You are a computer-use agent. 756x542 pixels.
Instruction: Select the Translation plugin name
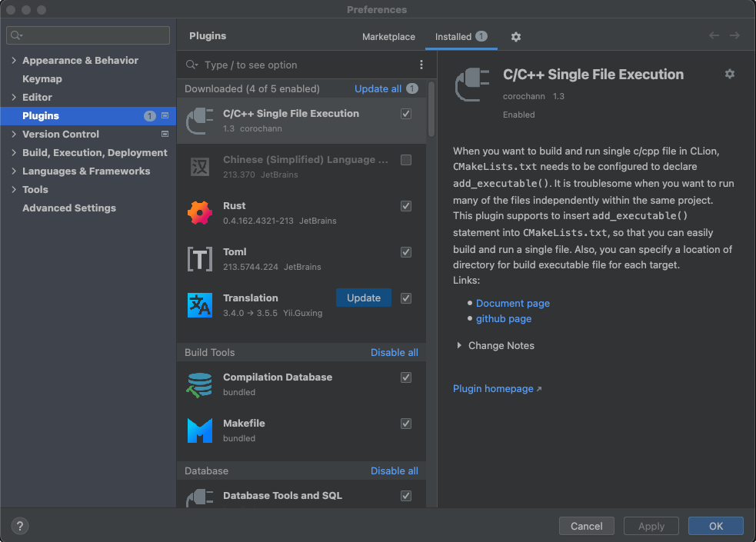[x=250, y=298]
